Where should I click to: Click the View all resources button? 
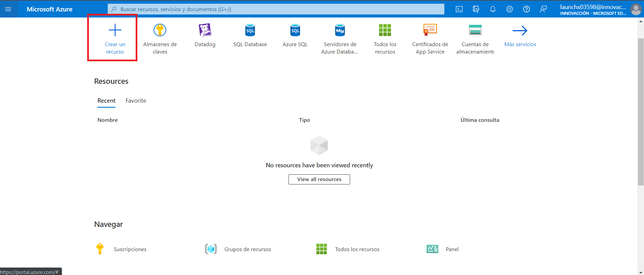coord(319,179)
